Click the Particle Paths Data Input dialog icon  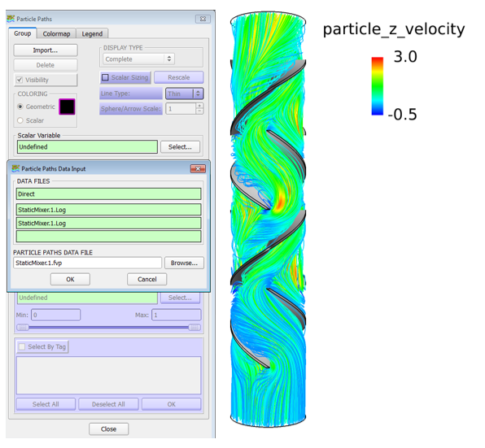[x=15, y=168]
